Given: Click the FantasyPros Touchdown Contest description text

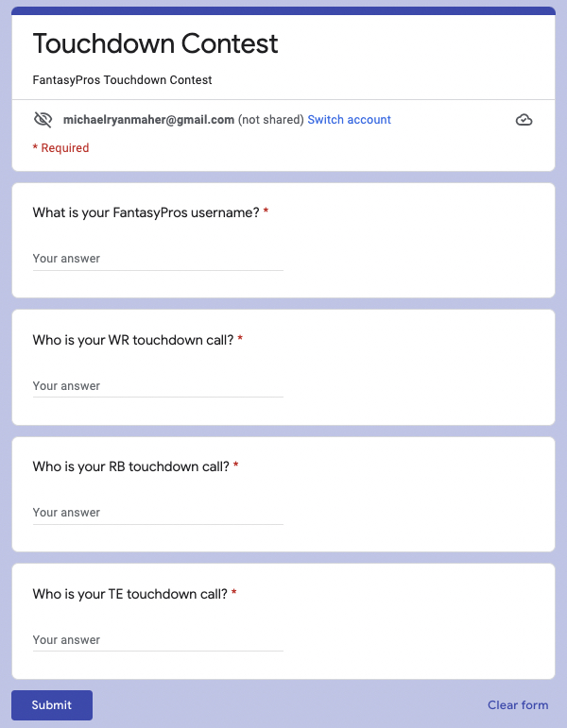Looking at the screenshot, I should tap(122, 80).
